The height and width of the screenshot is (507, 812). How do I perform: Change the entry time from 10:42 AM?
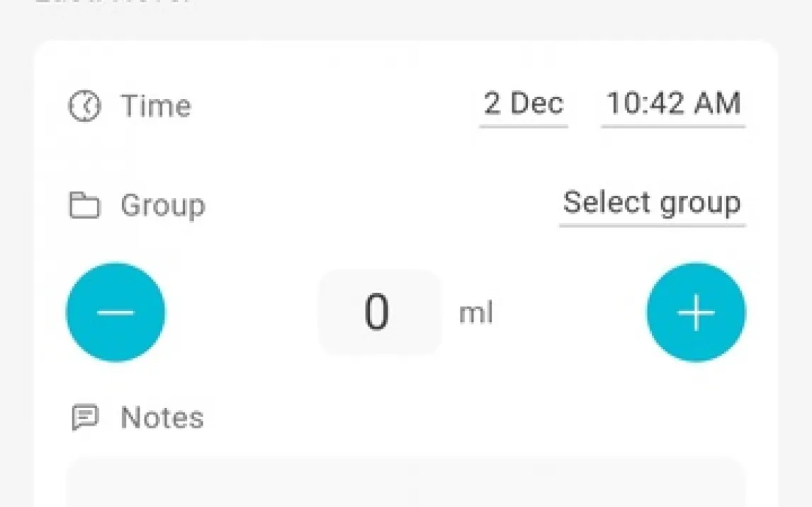click(x=673, y=105)
